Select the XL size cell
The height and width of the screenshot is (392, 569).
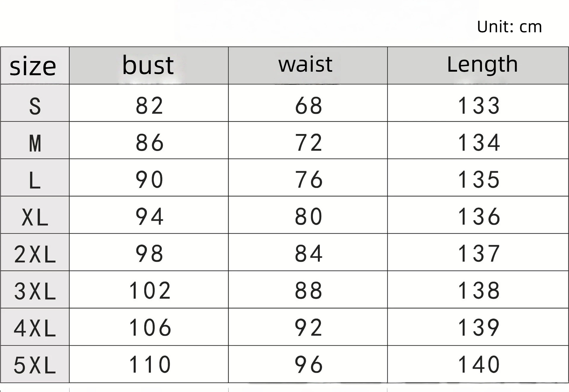coord(35,218)
